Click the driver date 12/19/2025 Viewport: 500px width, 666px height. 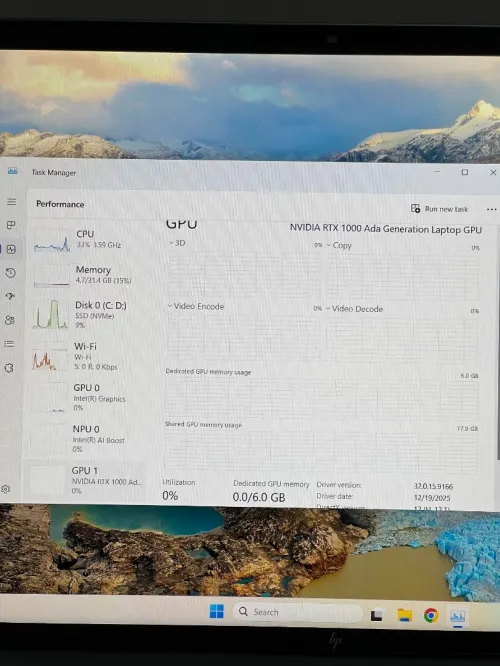(x=432, y=498)
